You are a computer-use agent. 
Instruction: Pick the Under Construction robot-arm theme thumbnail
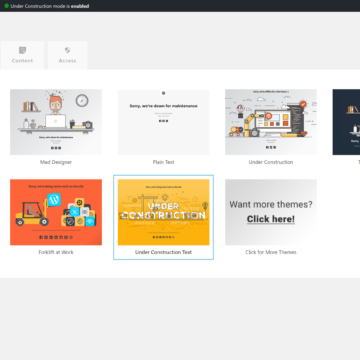271,122
